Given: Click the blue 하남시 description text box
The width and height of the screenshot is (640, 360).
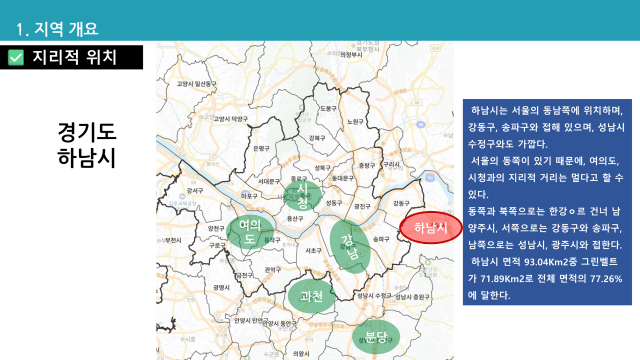Looking at the screenshot, I should (x=547, y=202).
